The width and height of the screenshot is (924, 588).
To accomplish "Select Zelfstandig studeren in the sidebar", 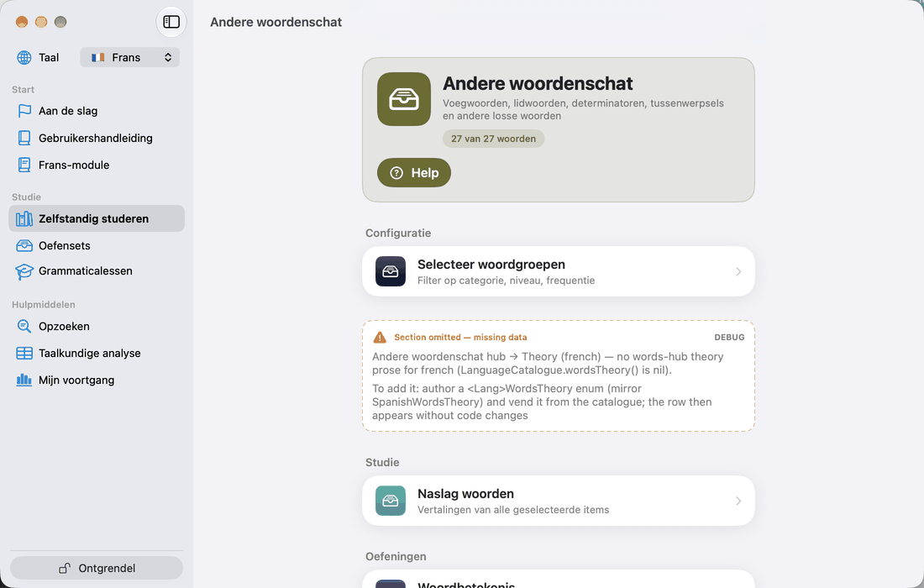I will coord(97,218).
